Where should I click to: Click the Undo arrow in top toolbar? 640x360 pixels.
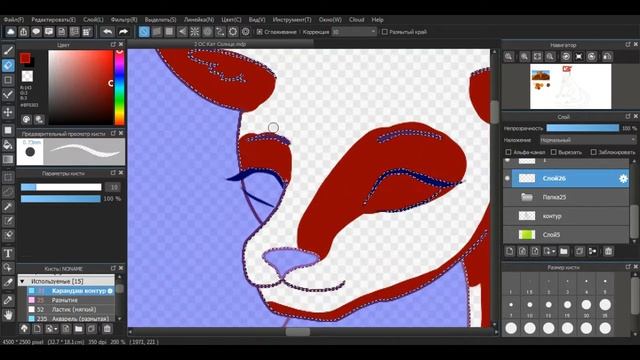click(107, 32)
